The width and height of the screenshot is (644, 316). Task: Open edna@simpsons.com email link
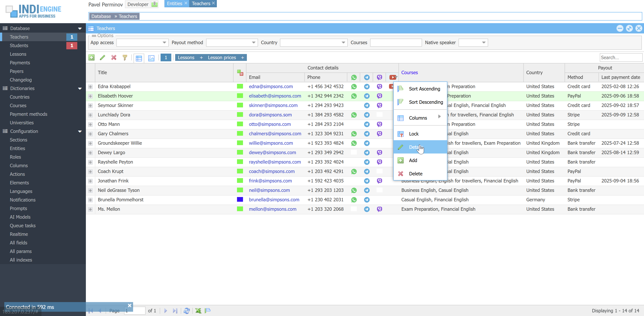click(x=270, y=87)
